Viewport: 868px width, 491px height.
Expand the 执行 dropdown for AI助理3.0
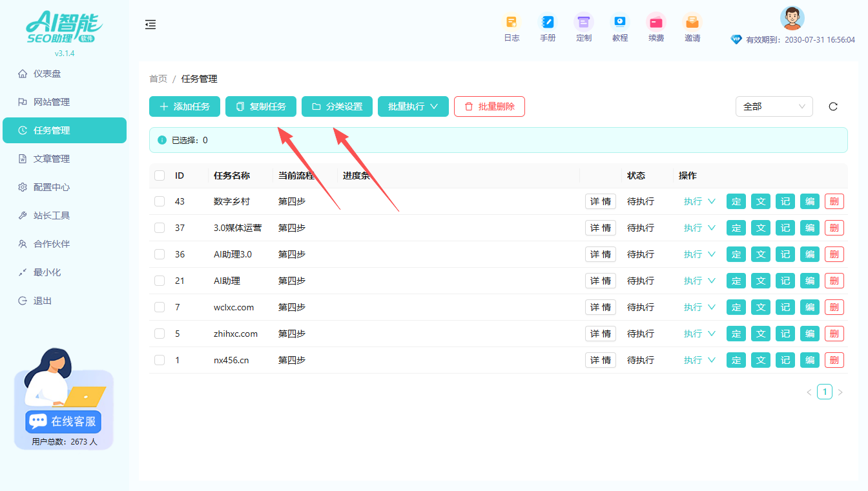[x=699, y=254]
